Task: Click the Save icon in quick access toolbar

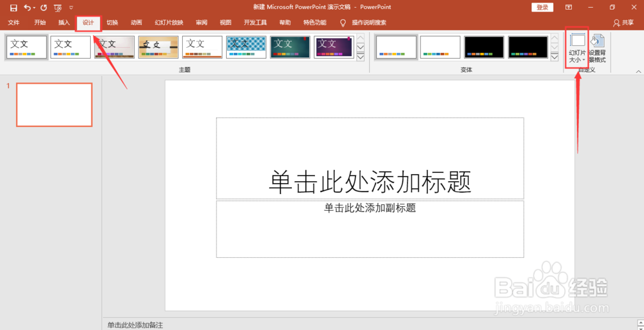Action: pos(14,7)
